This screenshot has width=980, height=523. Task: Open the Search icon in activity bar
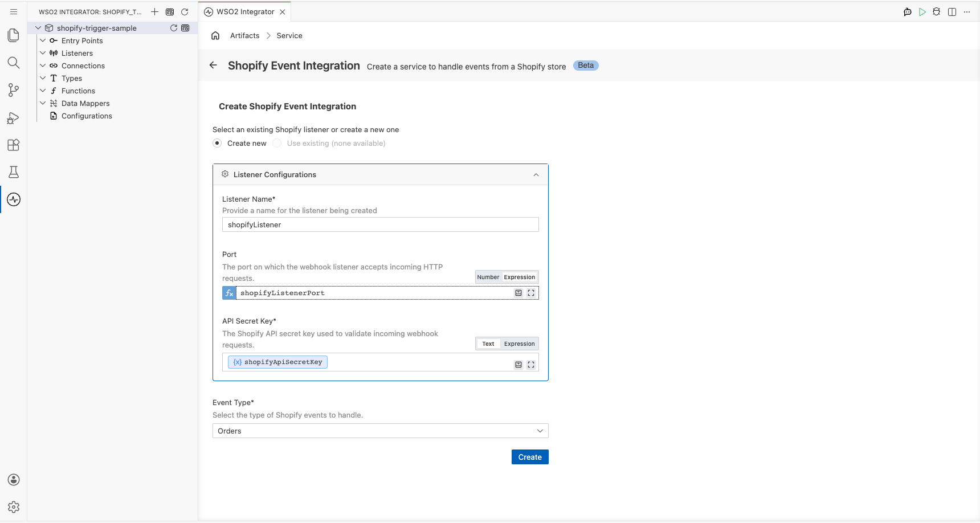[14, 63]
